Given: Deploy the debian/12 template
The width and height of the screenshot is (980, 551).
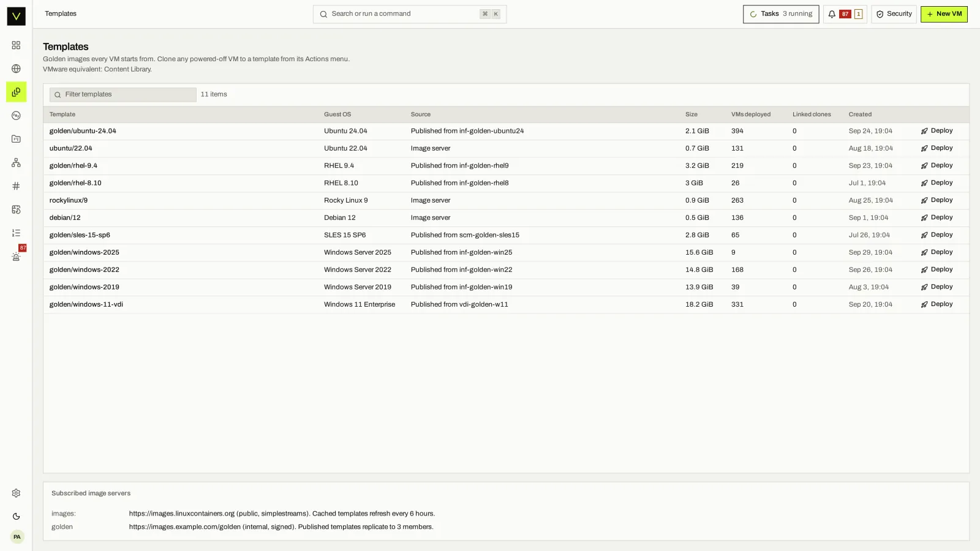Looking at the screenshot, I should [937, 218].
